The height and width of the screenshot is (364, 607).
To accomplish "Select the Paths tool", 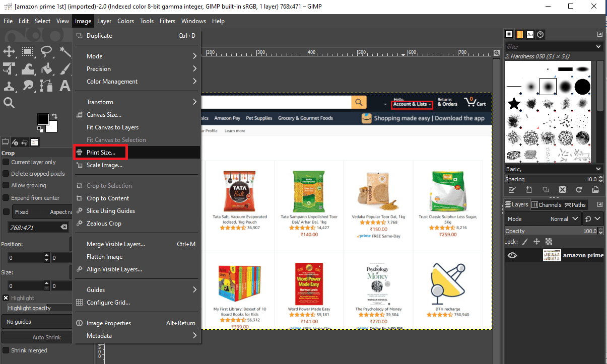I will tap(46, 86).
